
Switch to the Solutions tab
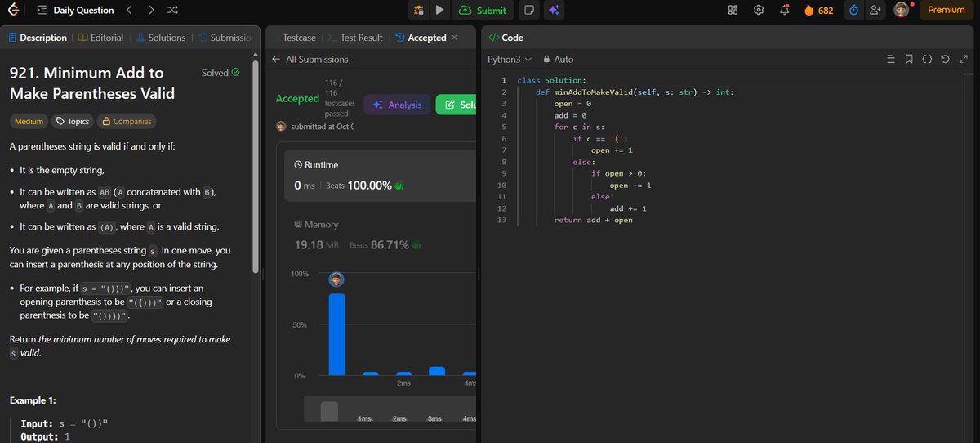pyautogui.click(x=160, y=38)
